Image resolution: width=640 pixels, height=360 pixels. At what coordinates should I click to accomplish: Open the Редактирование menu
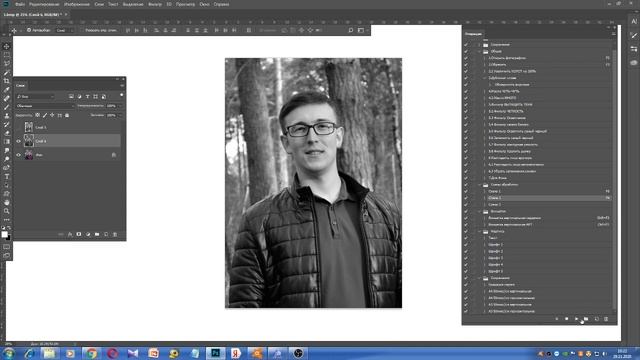[44, 4]
